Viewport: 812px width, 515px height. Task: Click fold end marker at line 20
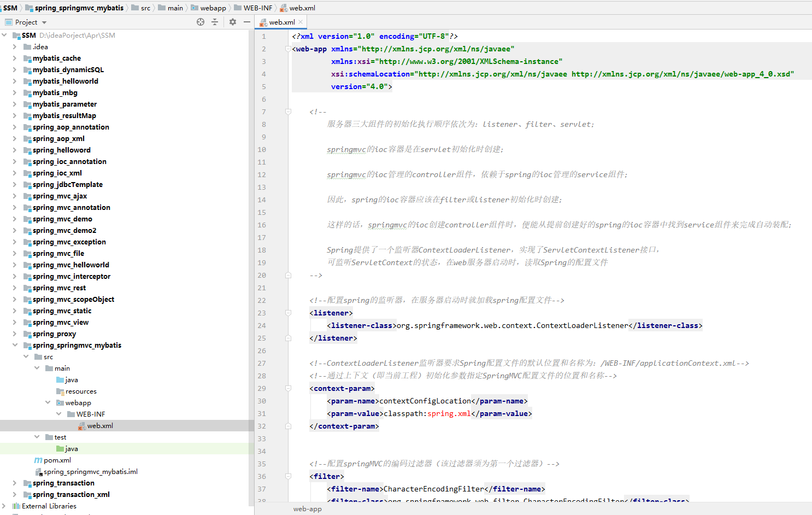tap(288, 275)
